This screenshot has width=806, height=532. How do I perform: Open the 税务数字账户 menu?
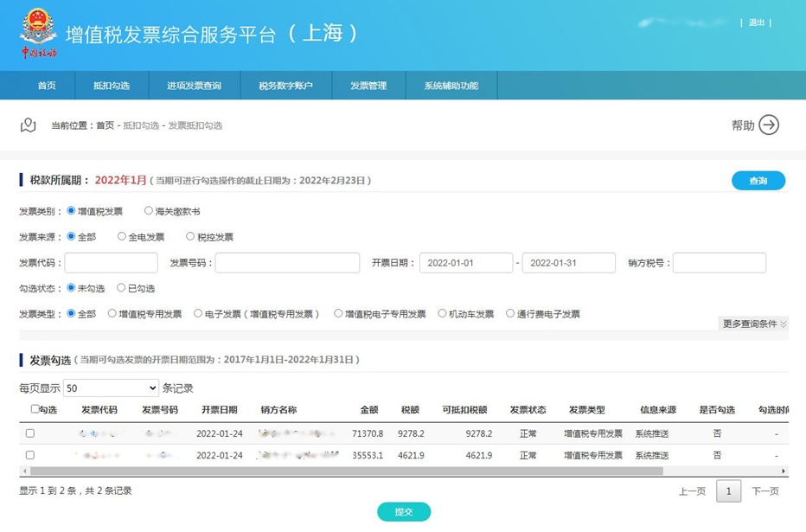(285, 86)
